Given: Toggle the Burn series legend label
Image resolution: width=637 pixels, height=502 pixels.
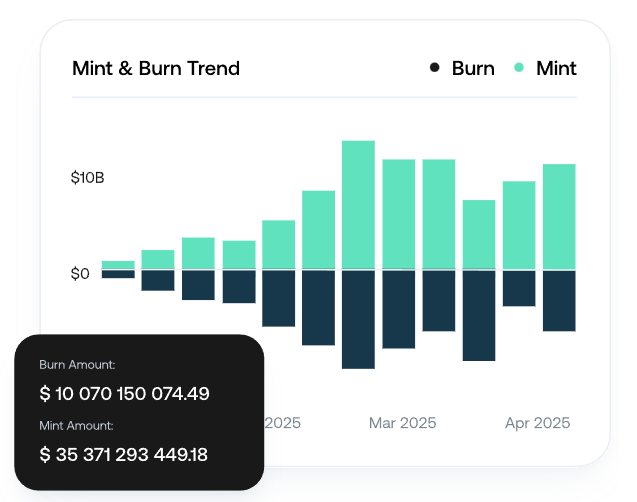Looking at the screenshot, I should (473, 68).
